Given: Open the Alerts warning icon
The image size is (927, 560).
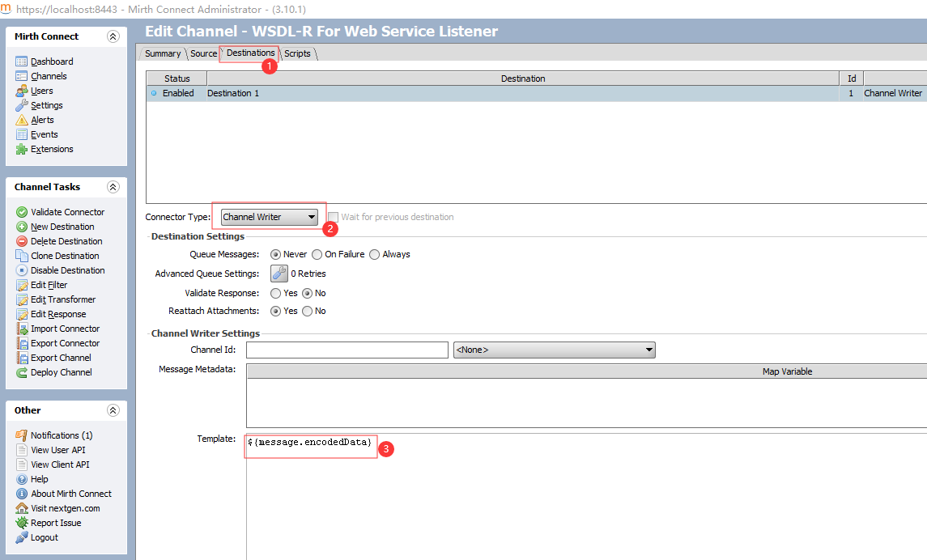Looking at the screenshot, I should pyautogui.click(x=21, y=120).
